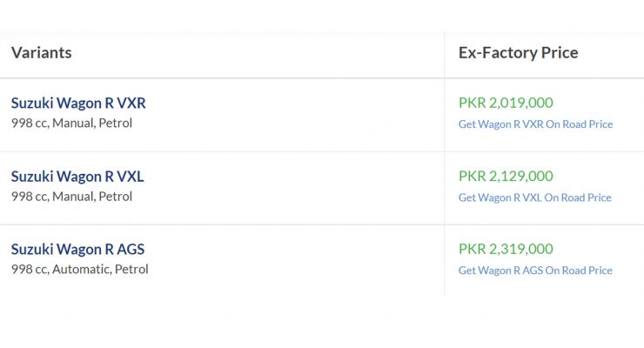The width and height of the screenshot is (644, 348).
Task: Click the word VXL in second variant title
Action: tap(131, 177)
